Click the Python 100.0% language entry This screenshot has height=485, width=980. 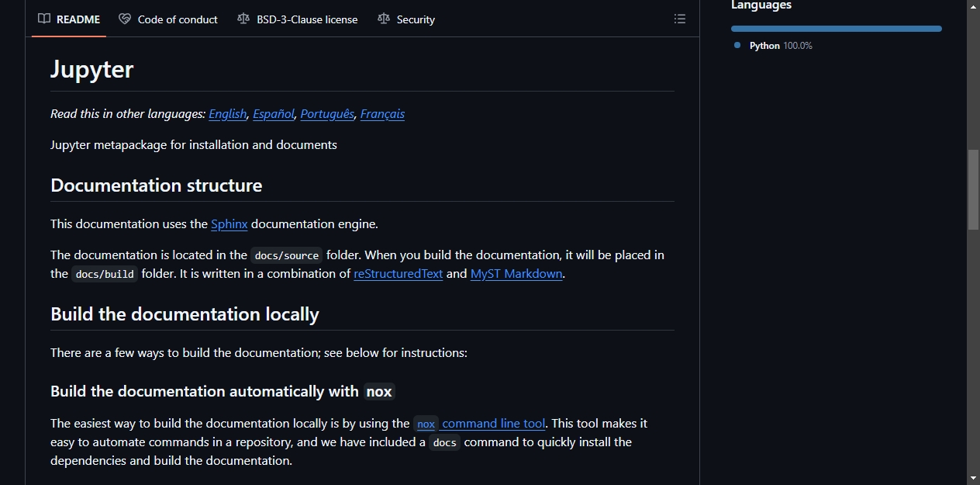click(773, 46)
